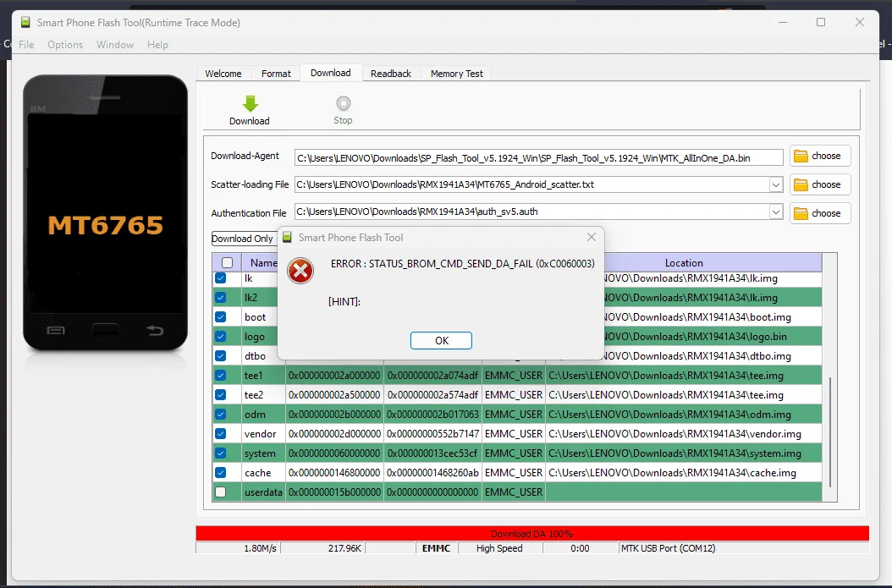Screen dimensions: 892x588
Task: Click the red error icon in dialog
Action: tap(300, 272)
